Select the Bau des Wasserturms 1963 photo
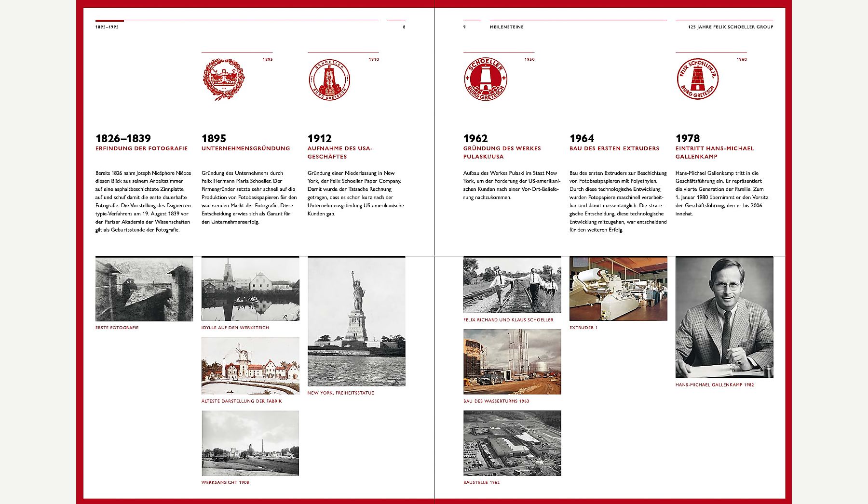Viewport: 868px width, 504px height. point(512,362)
